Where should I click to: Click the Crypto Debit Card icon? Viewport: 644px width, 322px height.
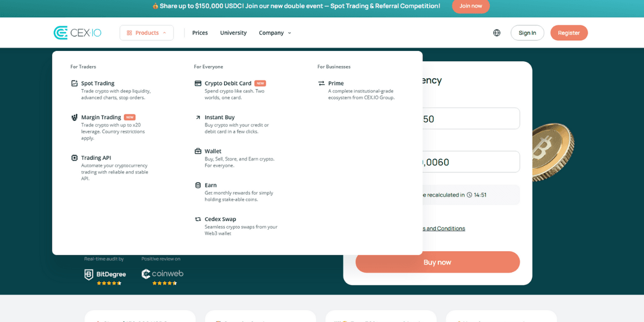(198, 83)
